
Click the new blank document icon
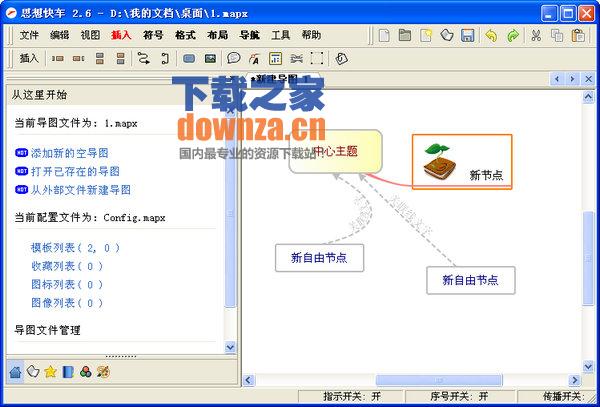coord(384,36)
